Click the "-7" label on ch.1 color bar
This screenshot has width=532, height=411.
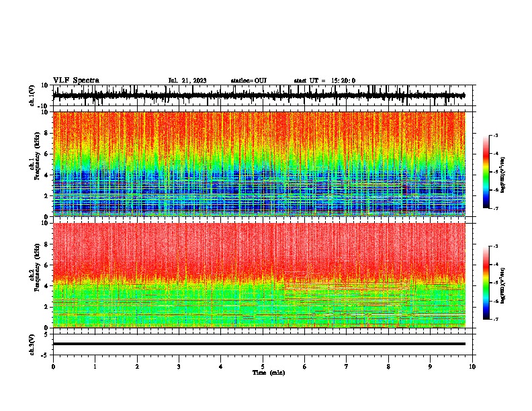(496, 208)
